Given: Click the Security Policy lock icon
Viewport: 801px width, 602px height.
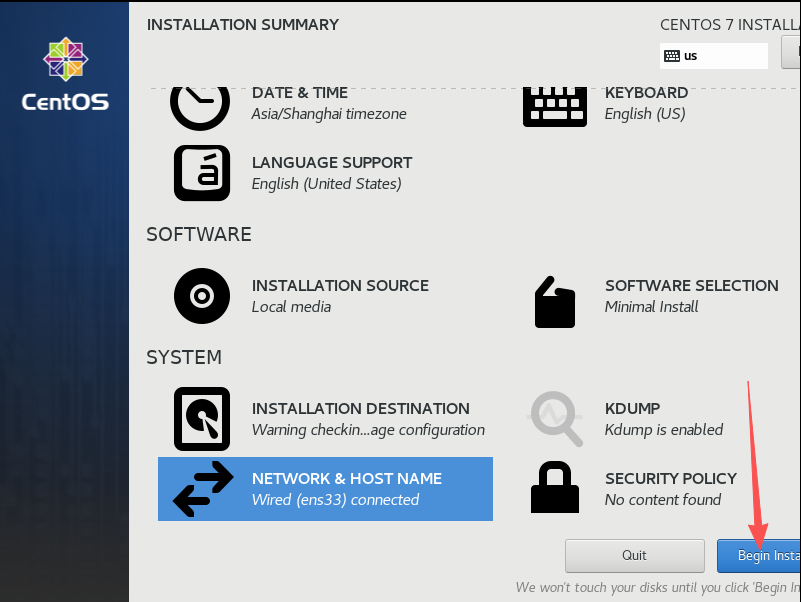Looking at the screenshot, I should point(555,487).
